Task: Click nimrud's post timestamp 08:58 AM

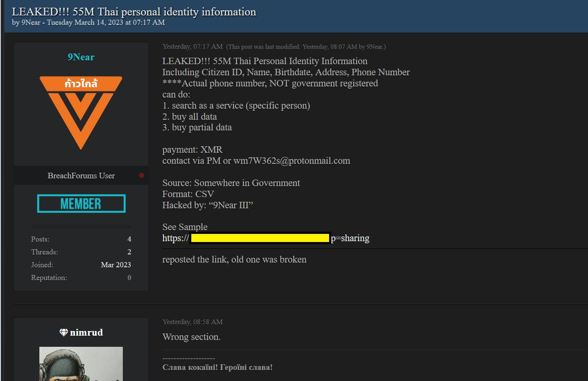Action: click(x=193, y=322)
